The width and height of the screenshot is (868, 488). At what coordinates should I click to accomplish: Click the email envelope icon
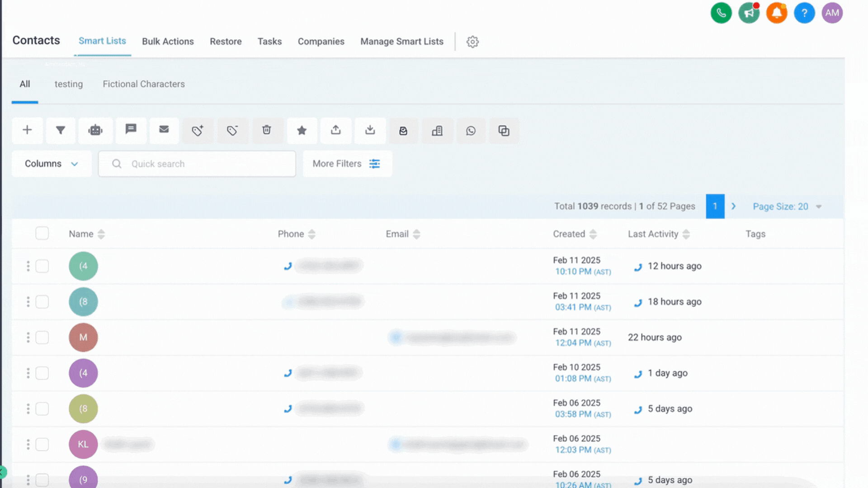click(164, 131)
